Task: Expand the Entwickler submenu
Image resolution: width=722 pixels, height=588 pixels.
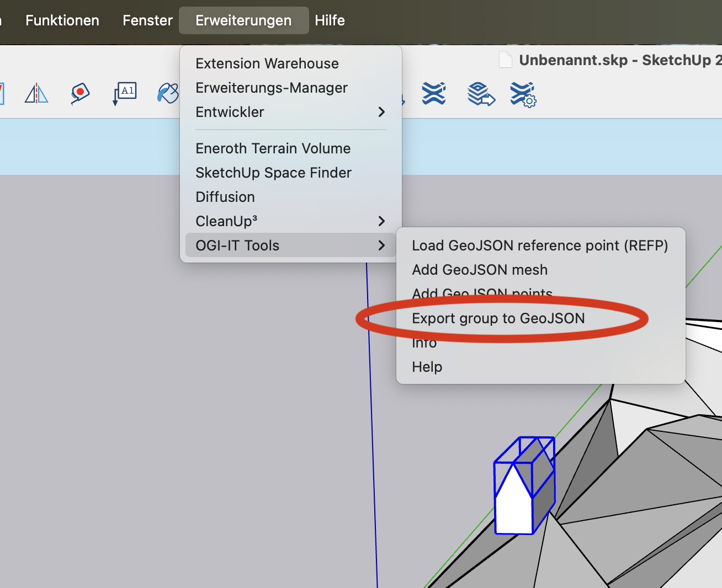Action: 291,112
